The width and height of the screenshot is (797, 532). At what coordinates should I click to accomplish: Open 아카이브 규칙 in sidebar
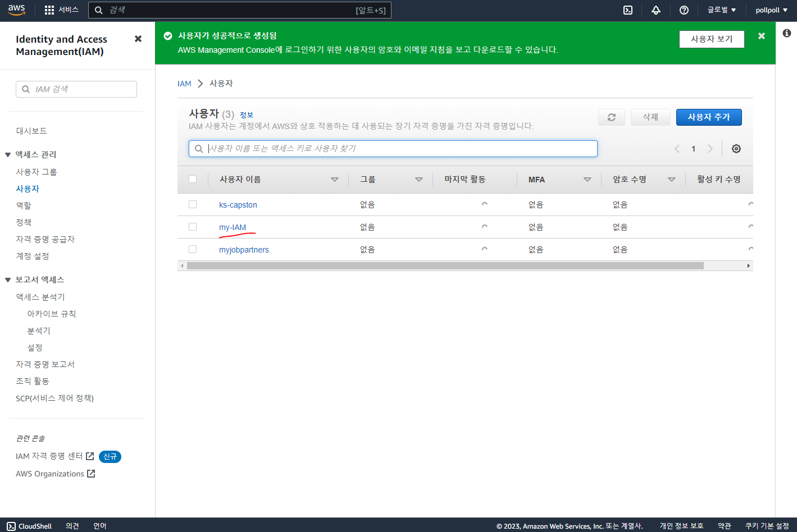point(52,314)
